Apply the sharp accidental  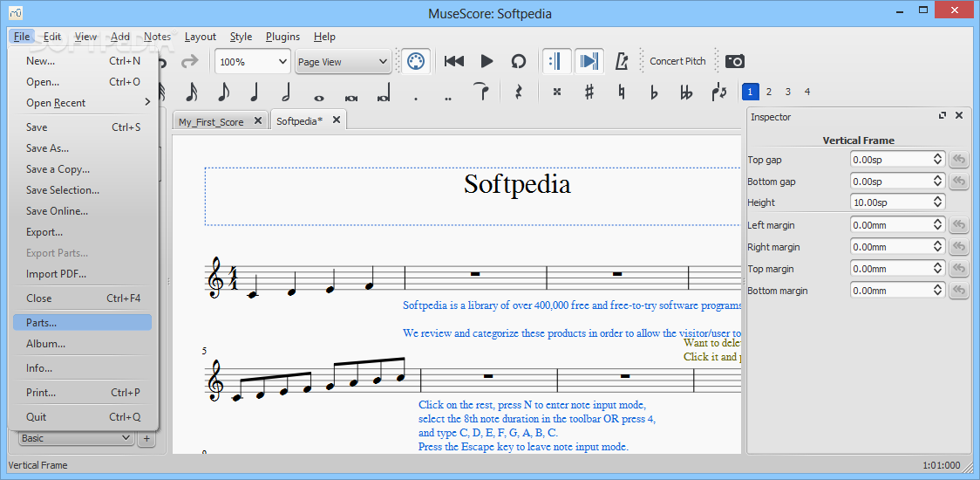[589, 93]
